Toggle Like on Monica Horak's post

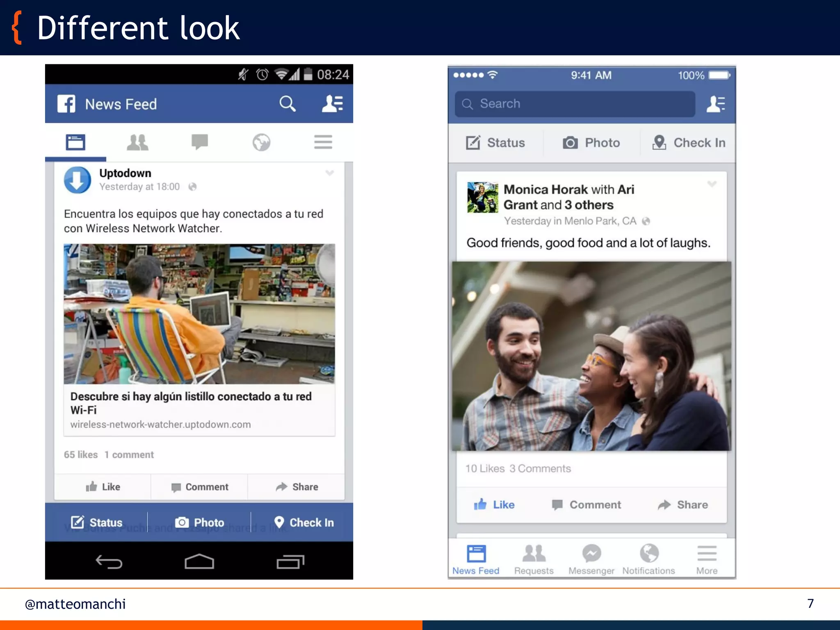click(x=494, y=504)
